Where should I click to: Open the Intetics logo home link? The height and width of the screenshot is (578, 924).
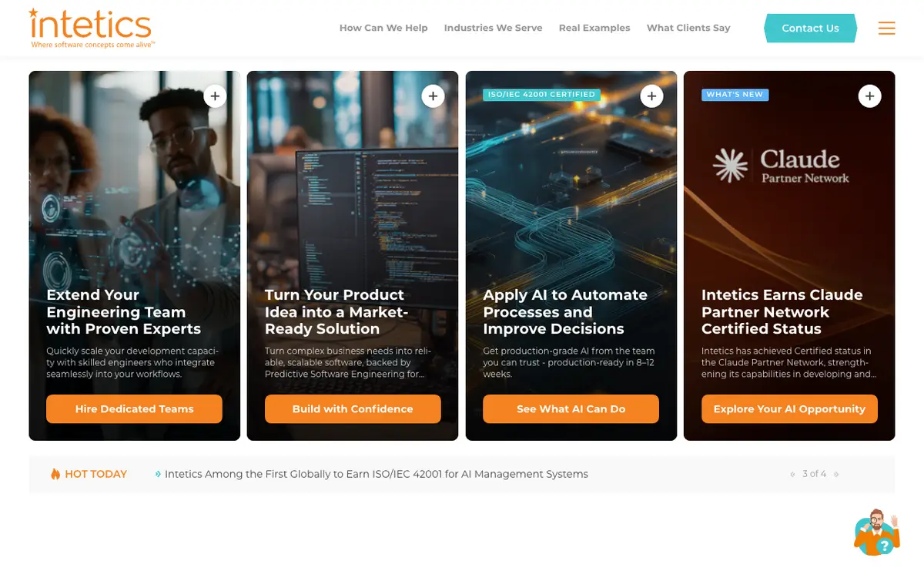click(92, 28)
